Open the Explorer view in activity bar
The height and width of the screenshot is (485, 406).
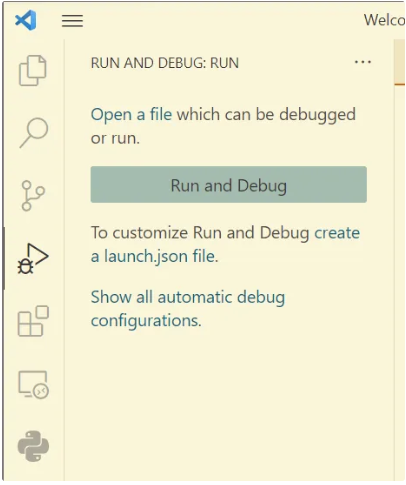[x=33, y=70]
